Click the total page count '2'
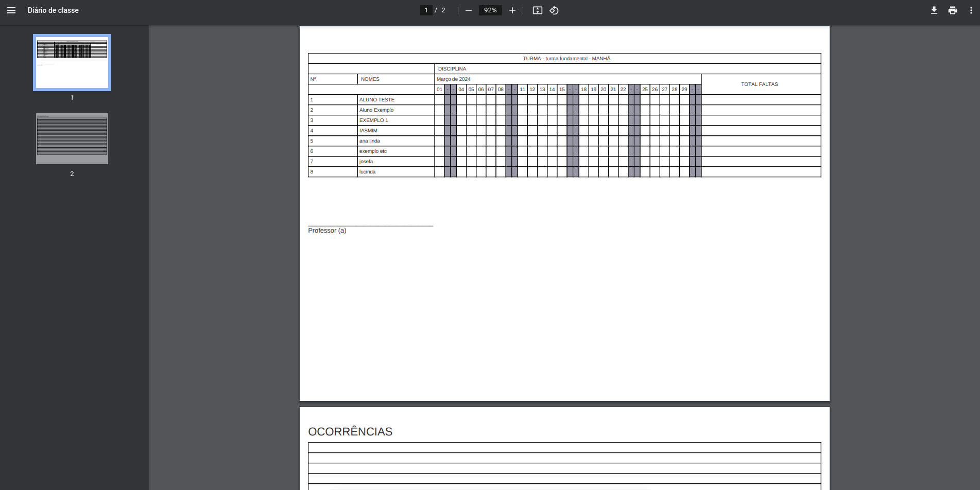This screenshot has height=490, width=980. (x=443, y=10)
